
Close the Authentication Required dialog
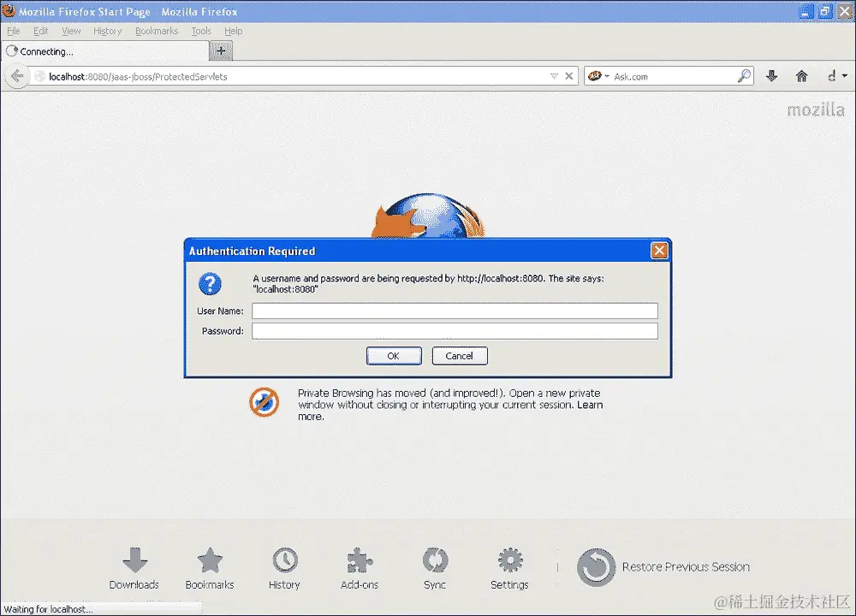pyautogui.click(x=659, y=251)
